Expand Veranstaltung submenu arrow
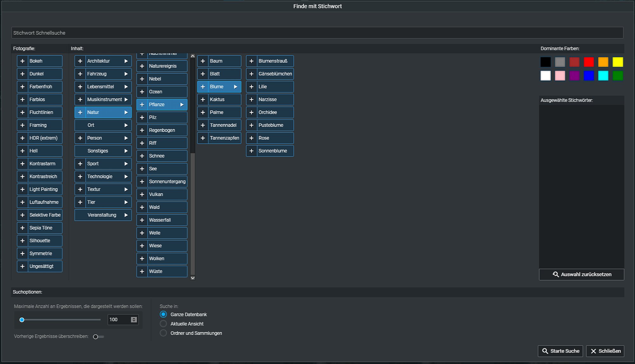Image resolution: width=635 pixels, height=364 pixels. 126,215
